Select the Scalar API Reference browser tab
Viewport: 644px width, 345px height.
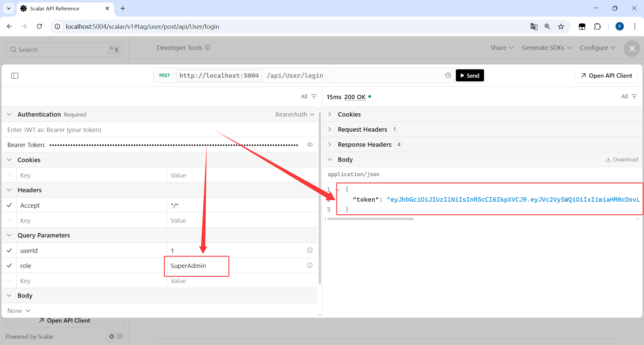click(x=65, y=8)
